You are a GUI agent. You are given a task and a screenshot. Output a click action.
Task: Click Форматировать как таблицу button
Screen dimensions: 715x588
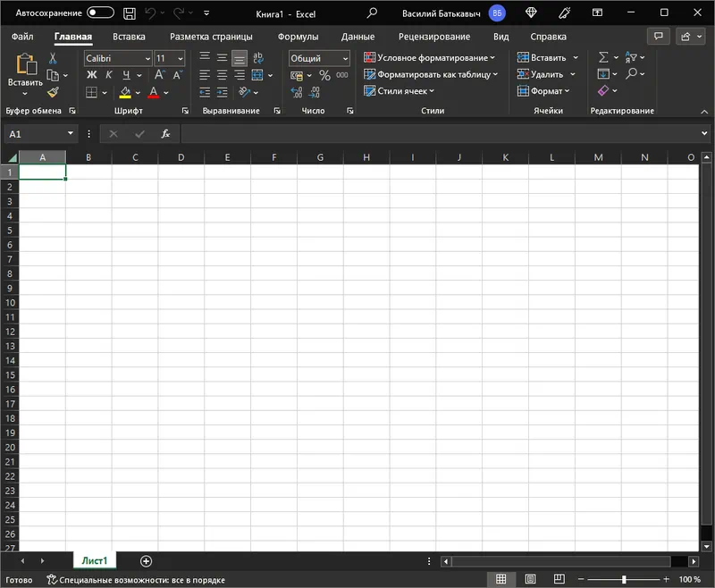click(430, 75)
